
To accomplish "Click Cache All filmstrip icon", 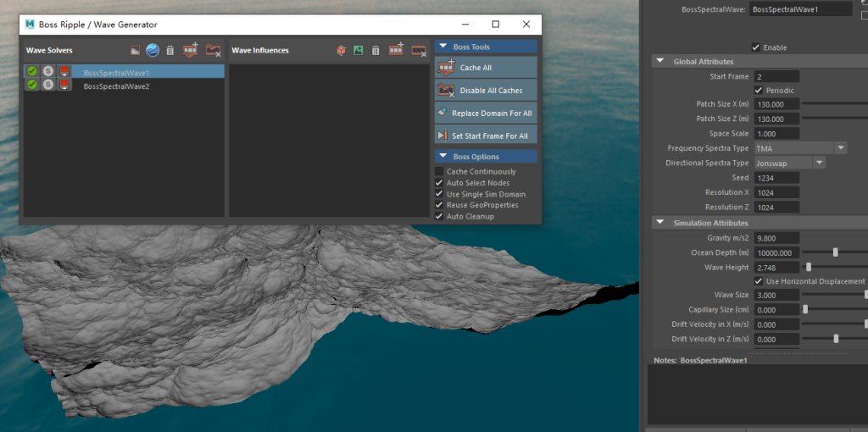I will click(446, 68).
